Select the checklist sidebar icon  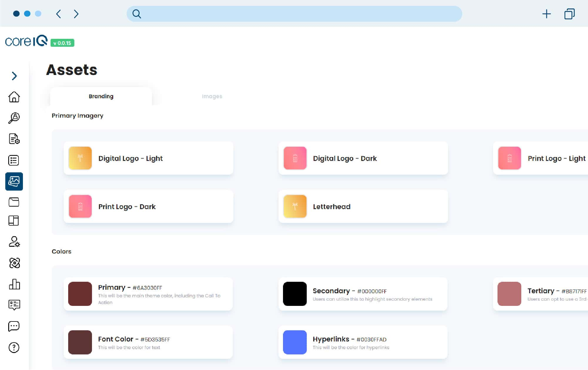14,160
